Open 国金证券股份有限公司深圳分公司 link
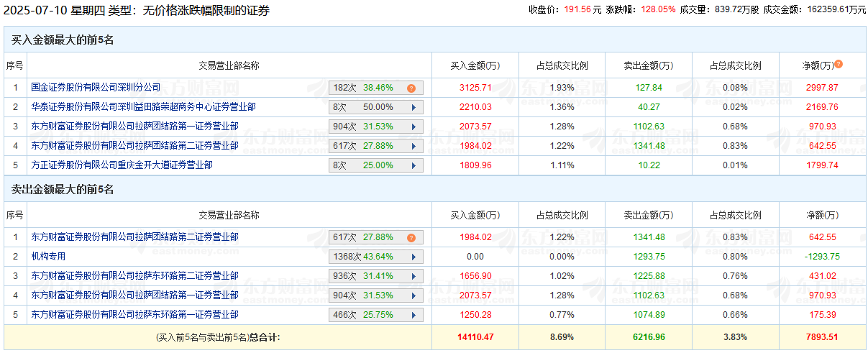This screenshot has width=868, height=353. [96, 88]
